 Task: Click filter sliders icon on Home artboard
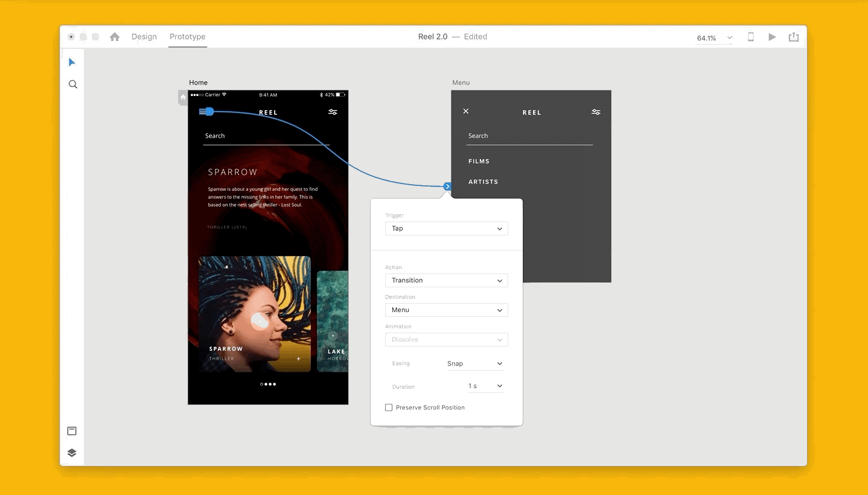(333, 112)
